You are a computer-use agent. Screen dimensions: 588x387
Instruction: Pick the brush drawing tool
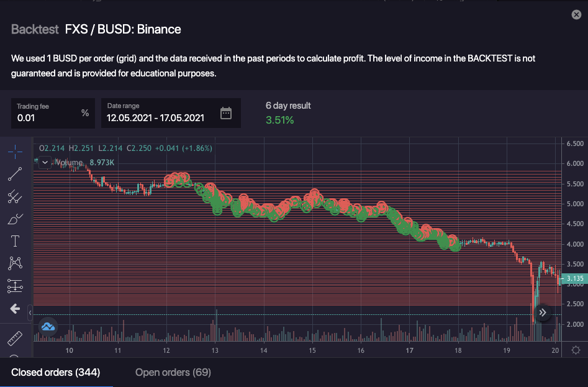pyautogui.click(x=15, y=219)
